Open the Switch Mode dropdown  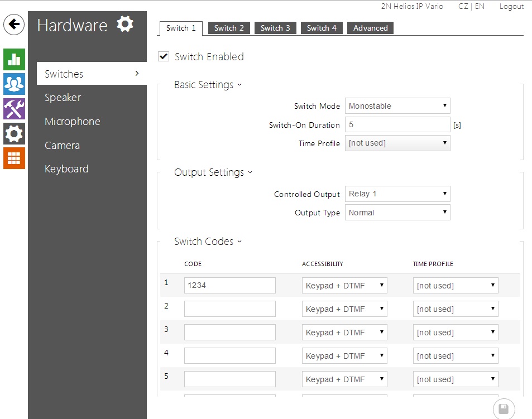tap(397, 106)
